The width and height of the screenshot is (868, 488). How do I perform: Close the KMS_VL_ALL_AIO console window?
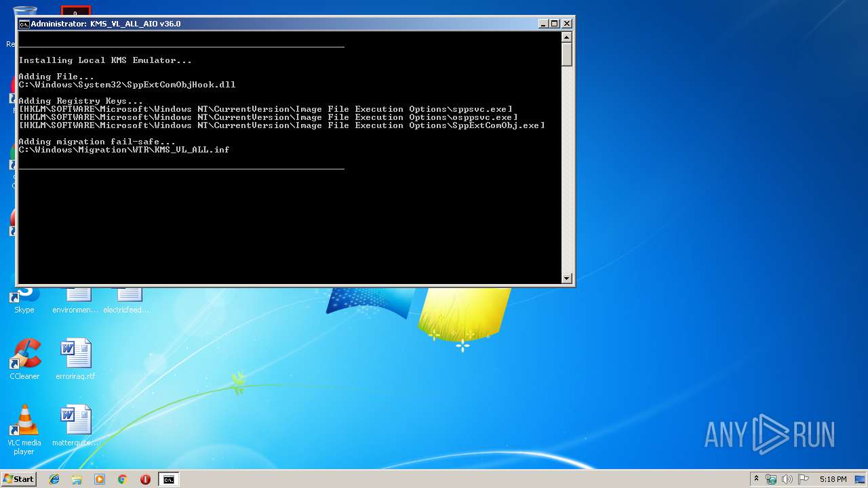(567, 24)
